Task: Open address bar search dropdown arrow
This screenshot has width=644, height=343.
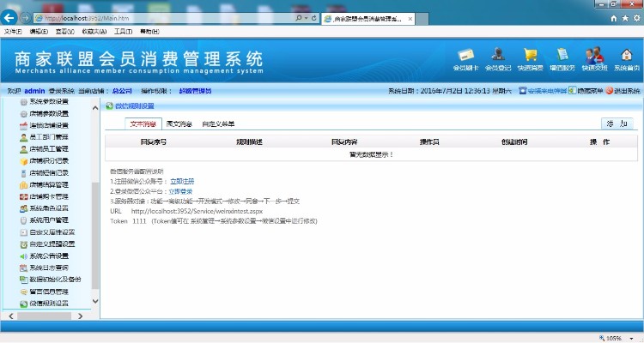Action: [307, 18]
